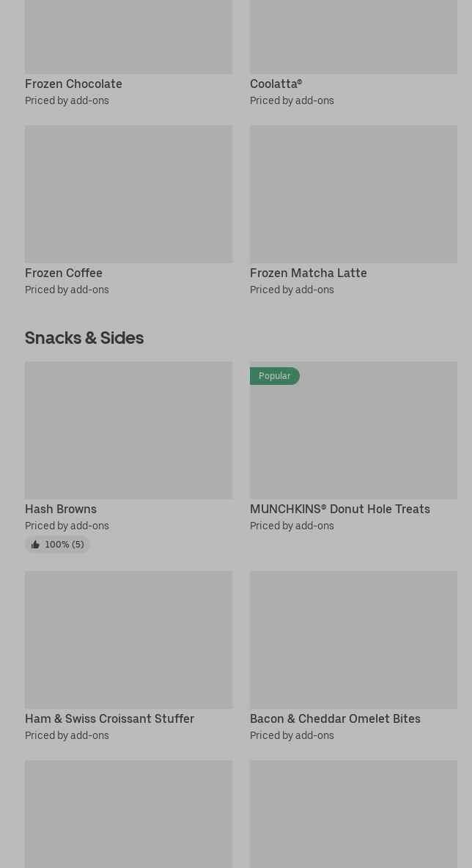
Task: Open the Frozen Coffee item title
Action: (x=64, y=273)
